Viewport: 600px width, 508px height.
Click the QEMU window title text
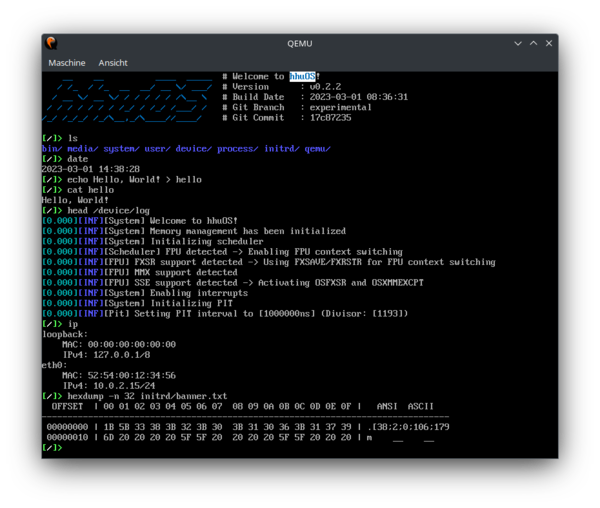pos(300,44)
